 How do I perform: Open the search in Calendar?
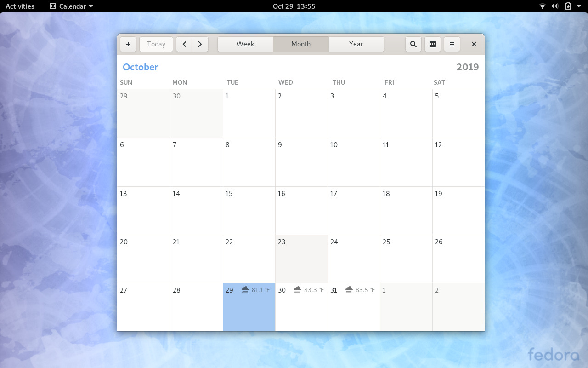tap(413, 44)
